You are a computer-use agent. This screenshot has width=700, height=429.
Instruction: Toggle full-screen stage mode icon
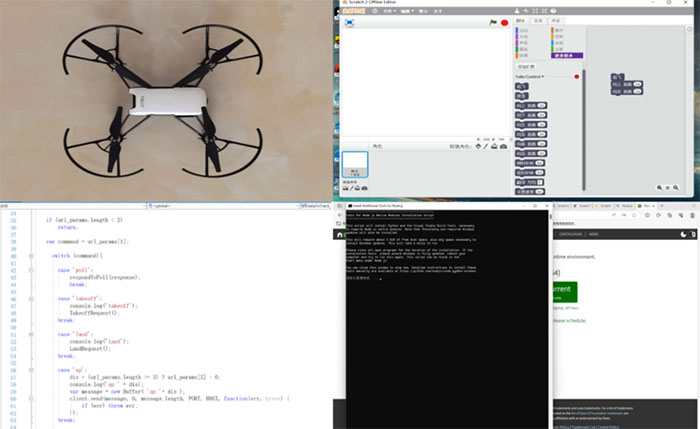[x=350, y=22]
